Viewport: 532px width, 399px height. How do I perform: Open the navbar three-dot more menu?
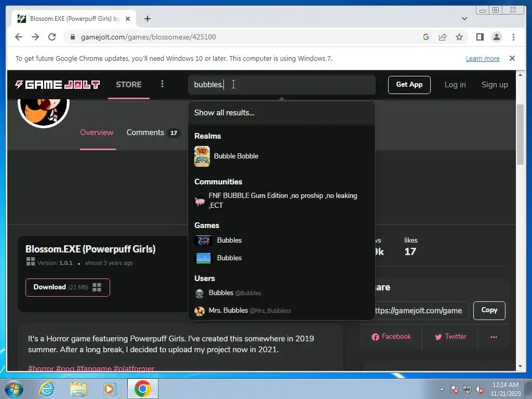162,84
